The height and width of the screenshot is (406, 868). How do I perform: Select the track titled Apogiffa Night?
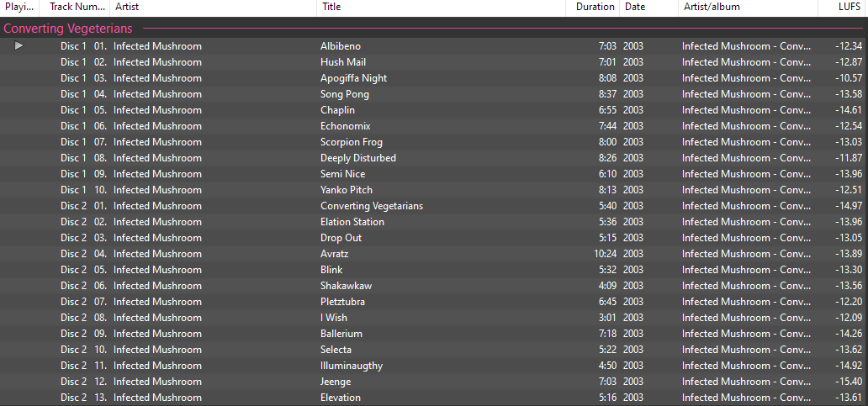pyautogui.click(x=354, y=78)
